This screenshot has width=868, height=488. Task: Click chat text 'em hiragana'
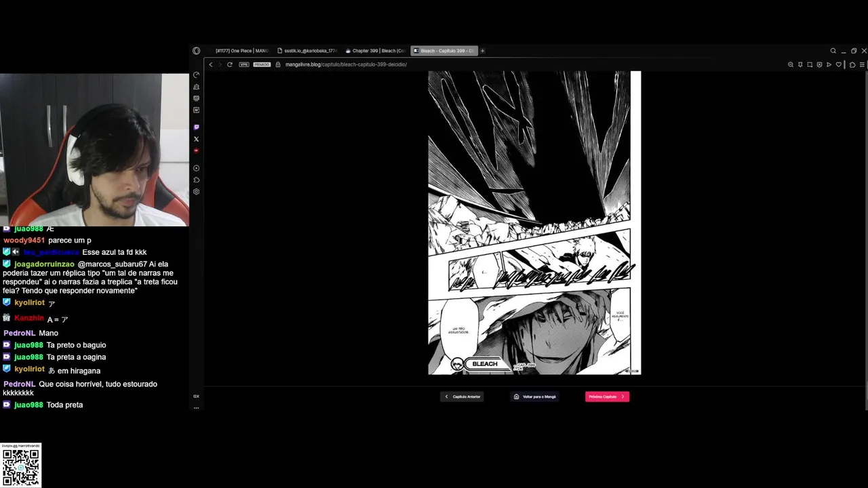pyautogui.click(x=79, y=371)
